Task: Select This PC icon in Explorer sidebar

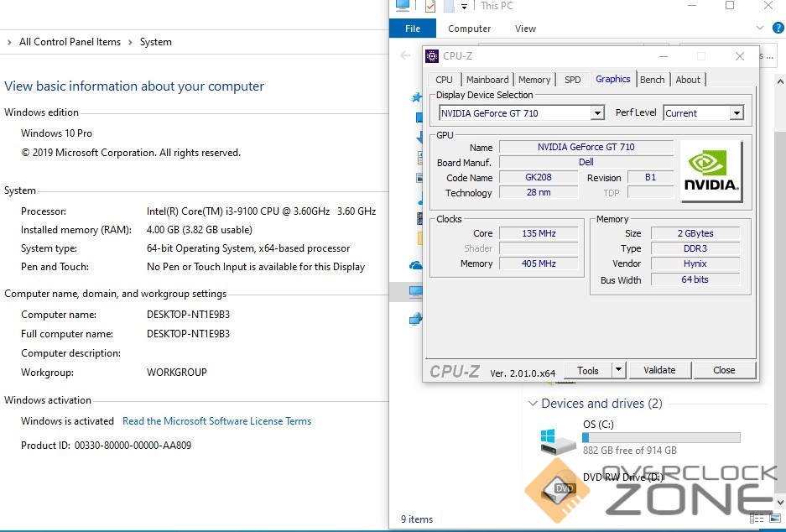Action: click(x=415, y=291)
